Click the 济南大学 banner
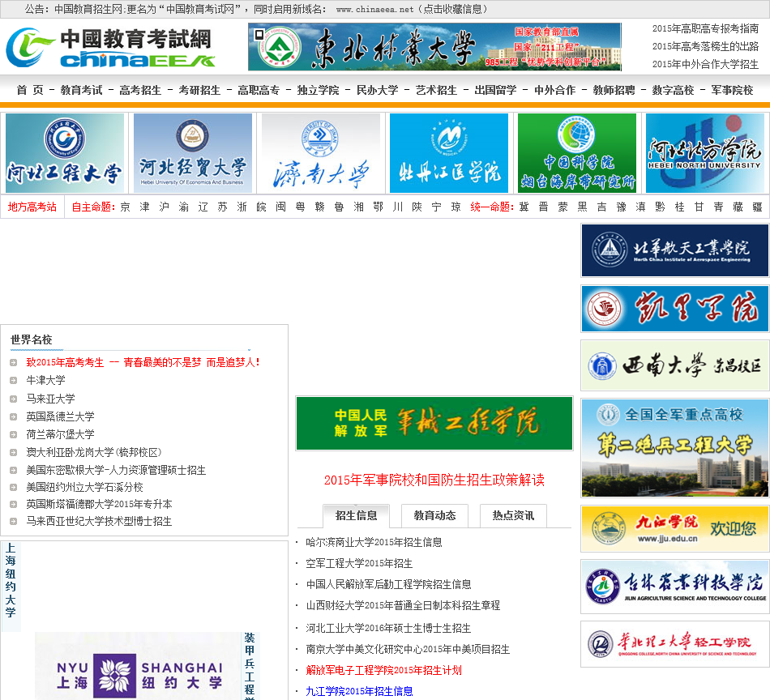This screenshot has height=700, width=770. click(321, 153)
